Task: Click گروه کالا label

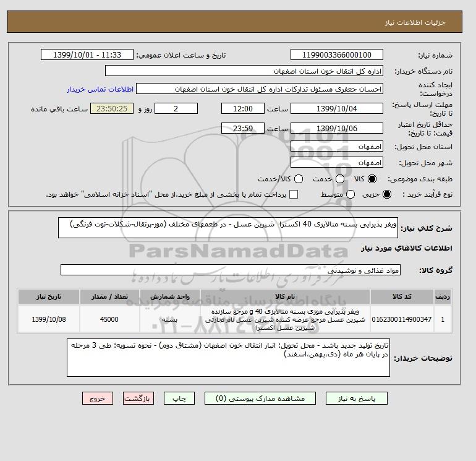Action: coord(436,270)
